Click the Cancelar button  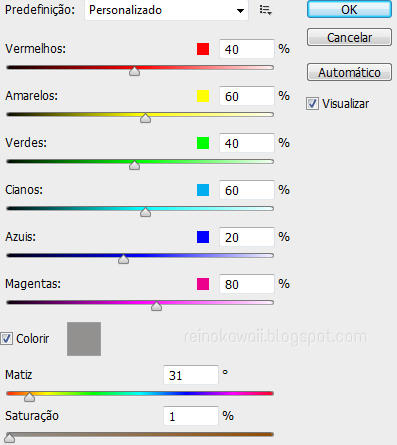pos(349,37)
